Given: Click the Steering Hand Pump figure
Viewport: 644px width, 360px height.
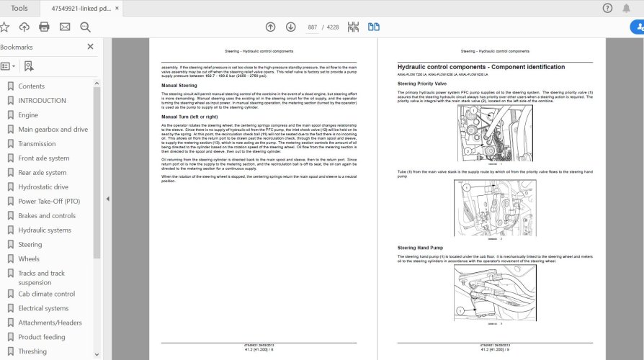Looking at the screenshot, I should 495,292.
